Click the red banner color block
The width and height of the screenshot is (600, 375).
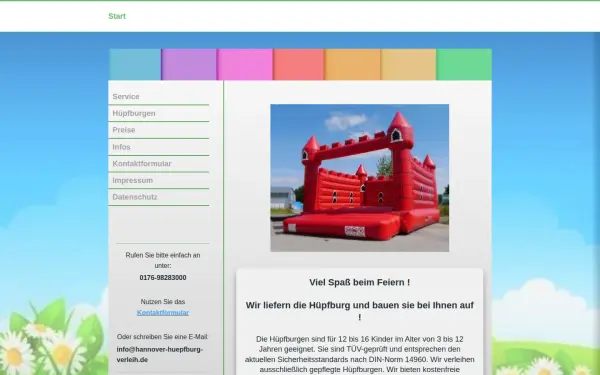coord(299,64)
